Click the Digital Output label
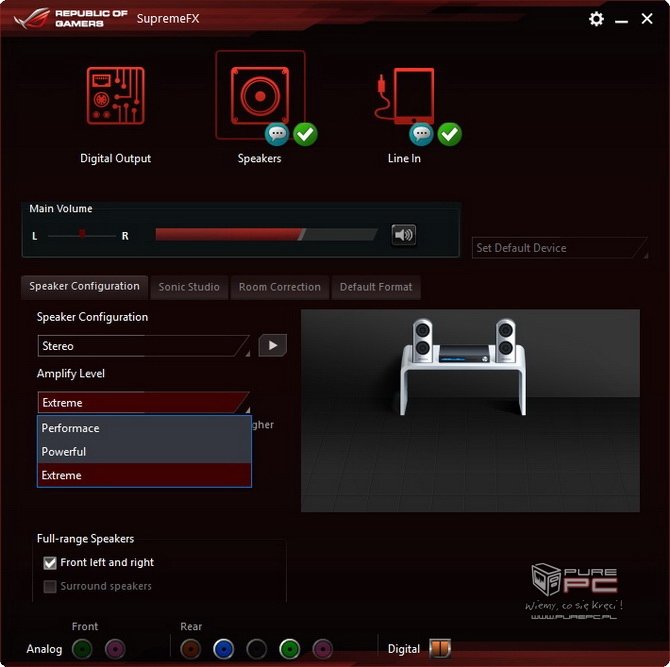The width and height of the screenshot is (670, 667). click(115, 159)
